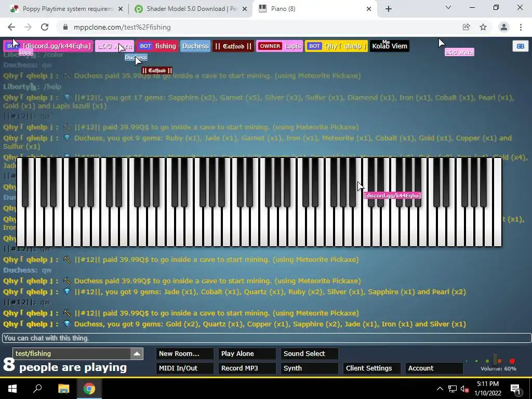Image resolution: width=532 pixels, height=399 pixels.
Task: Open File Explorer from taskbar
Action: [x=63, y=389]
